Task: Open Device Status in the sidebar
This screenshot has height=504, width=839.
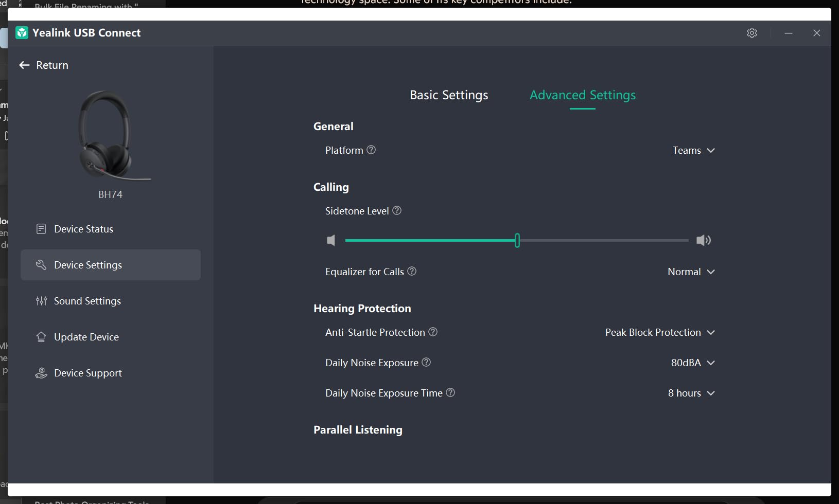Action: [x=111, y=229]
